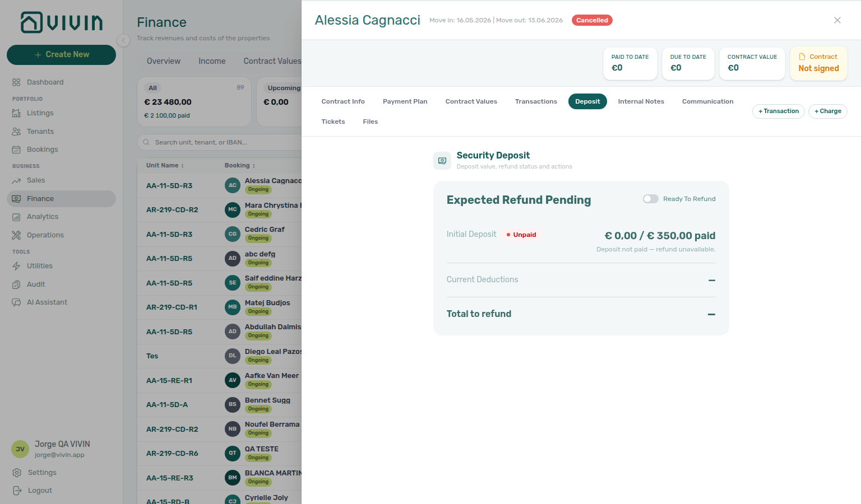Select the All filter card
Viewport: 861px width, 504px height.
194,102
